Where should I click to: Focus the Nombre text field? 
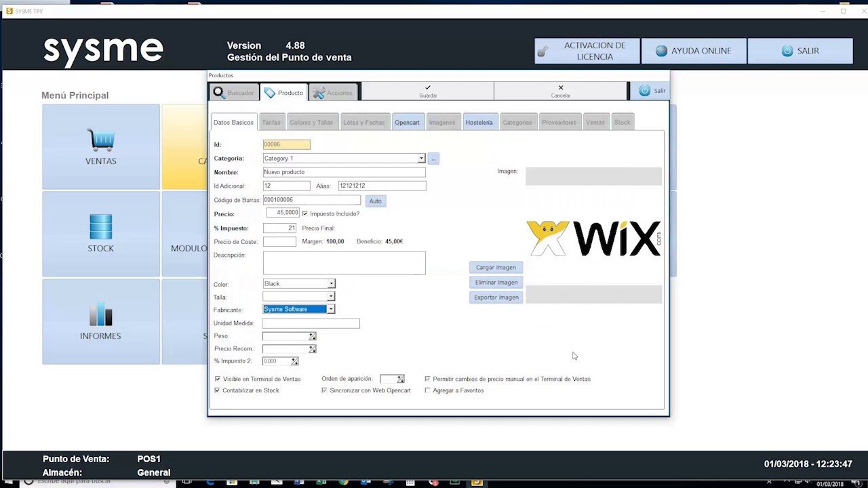click(344, 172)
